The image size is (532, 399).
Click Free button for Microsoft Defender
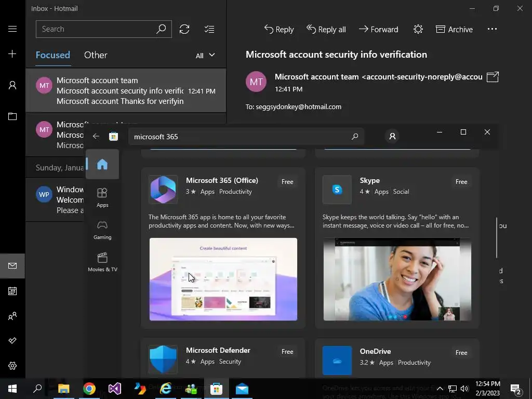point(287,352)
